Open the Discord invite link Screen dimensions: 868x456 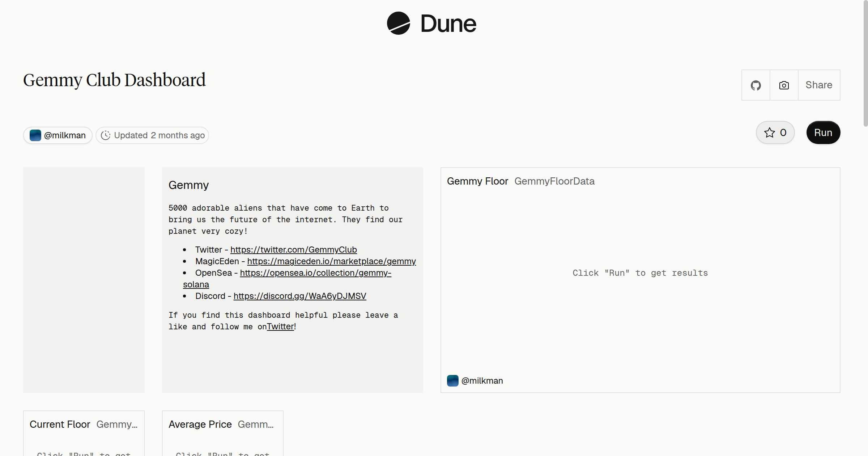click(299, 296)
